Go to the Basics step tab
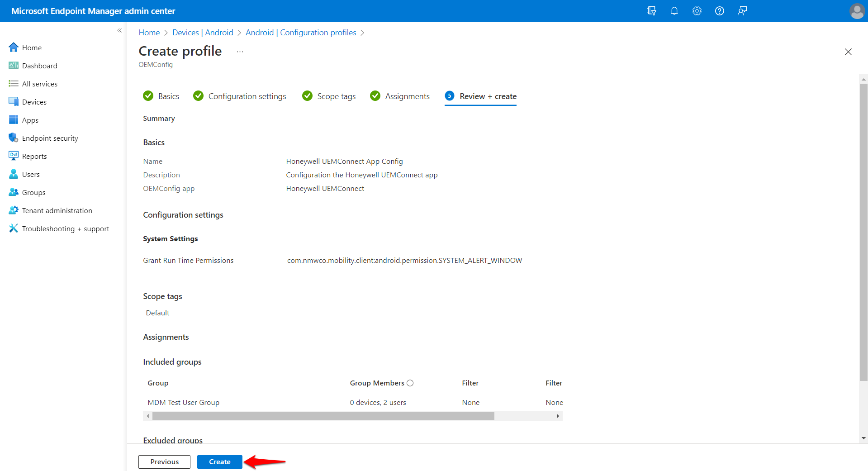The width and height of the screenshot is (868, 471). coord(161,96)
